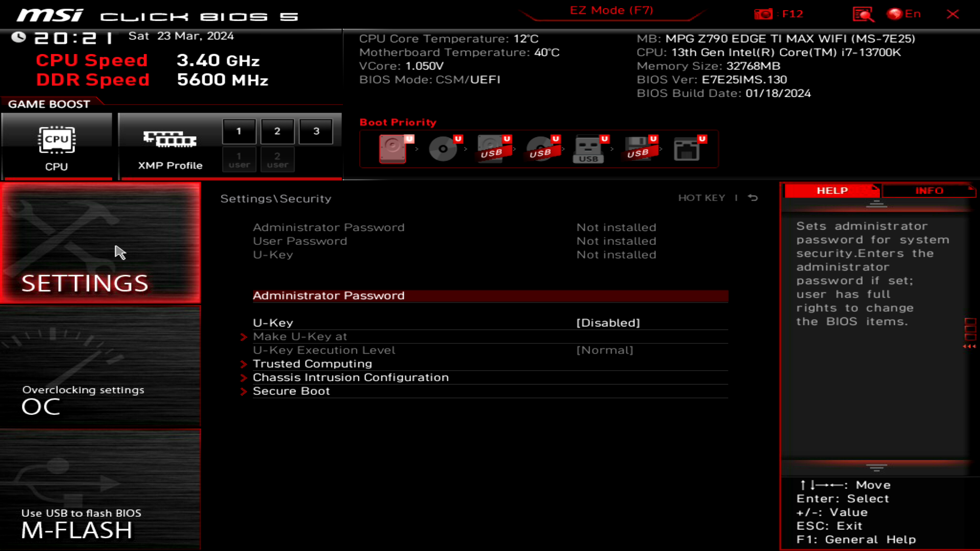Screen dimensions: 980x551
Task: Click the INFO panel tab
Action: pos(929,190)
